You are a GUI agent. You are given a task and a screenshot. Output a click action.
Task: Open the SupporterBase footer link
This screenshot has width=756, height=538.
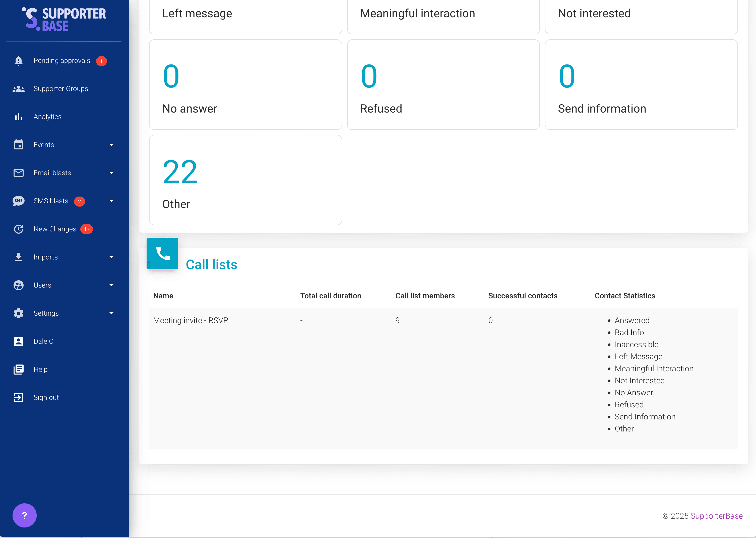(x=716, y=516)
